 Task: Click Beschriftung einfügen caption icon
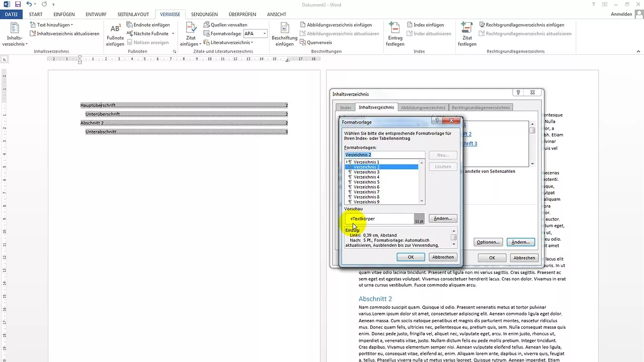click(x=284, y=30)
